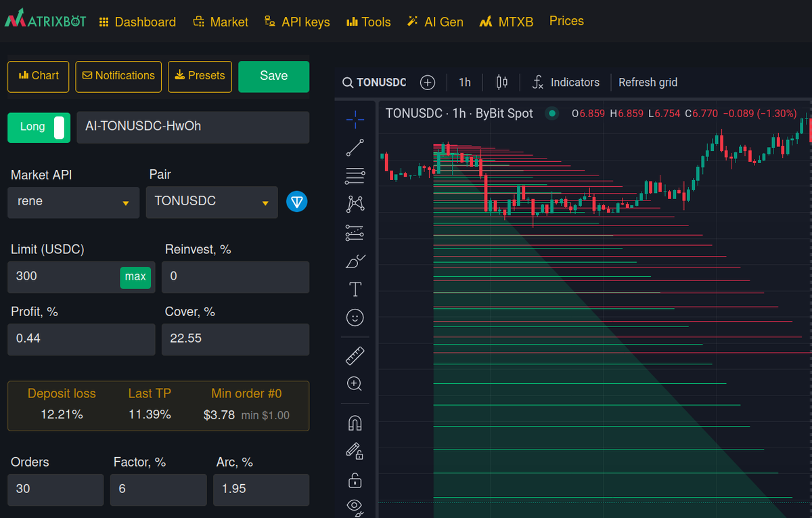Save the bot configuration
The image size is (812, 518).
(x=273, y=76)
